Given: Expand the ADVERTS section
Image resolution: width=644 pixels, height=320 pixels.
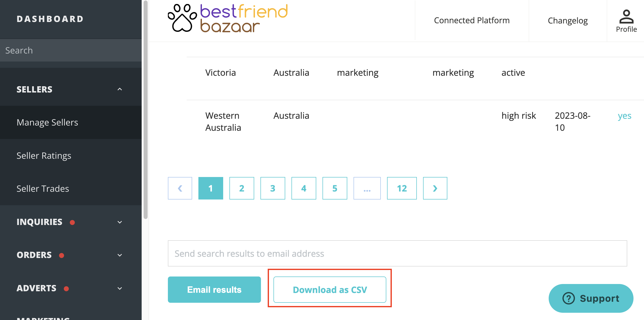Looking at the screenshot, I should coord(120,288).
